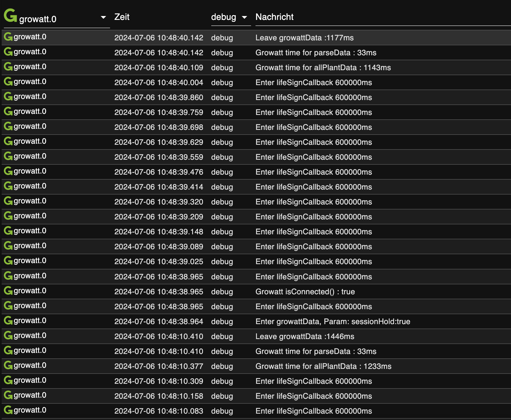Click the Growatt icon in the 10:48:10.083 row
This screenshot has width=511, height=420.
[8, 410]
